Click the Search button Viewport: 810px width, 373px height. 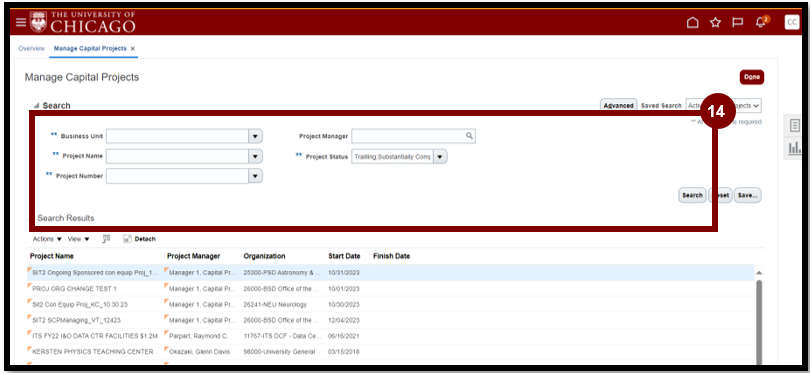pyautogui.click(x=692, y=195)
